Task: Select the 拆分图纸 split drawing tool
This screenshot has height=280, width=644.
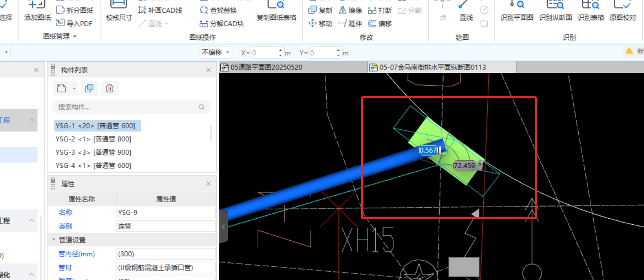Action: pyautogui.click(x=75, y=10)
